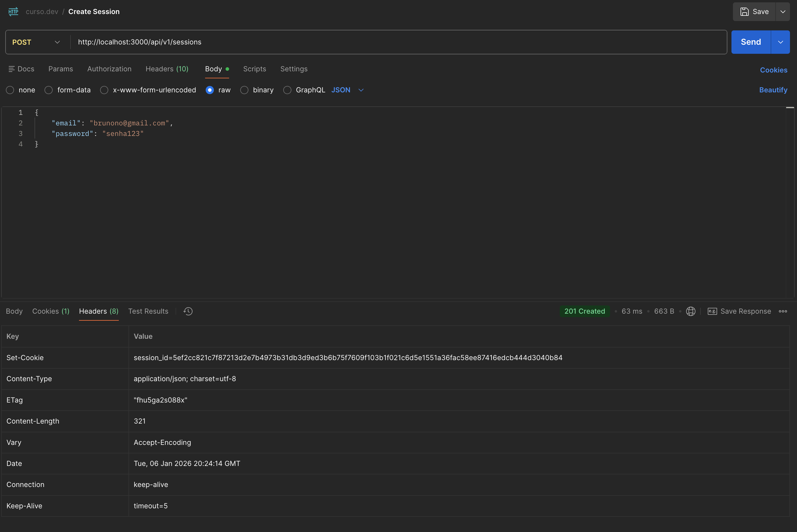
Task: Select the none body radio option
Action: tap(10, 90)
